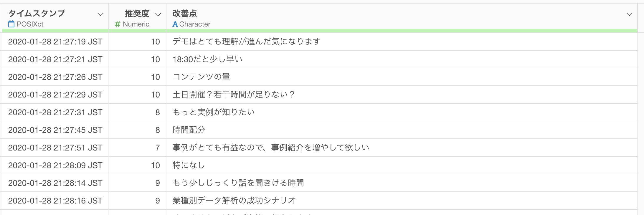This screenshot has width=644, height=215.
Task: Select the score 7 cell for 21:27:51 row
Action: pyautogui.click(x=138, y=148)
